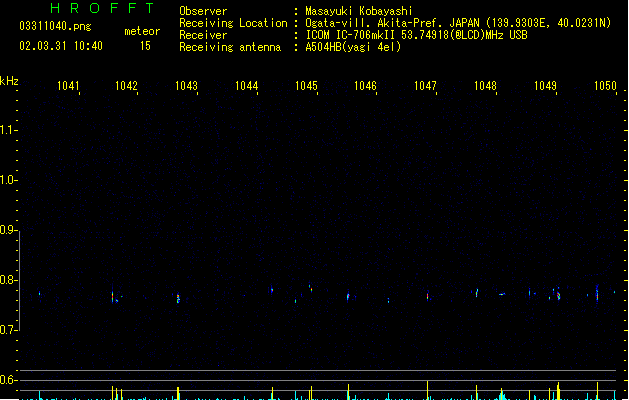Click the Observer field label

tap(203, 11)
